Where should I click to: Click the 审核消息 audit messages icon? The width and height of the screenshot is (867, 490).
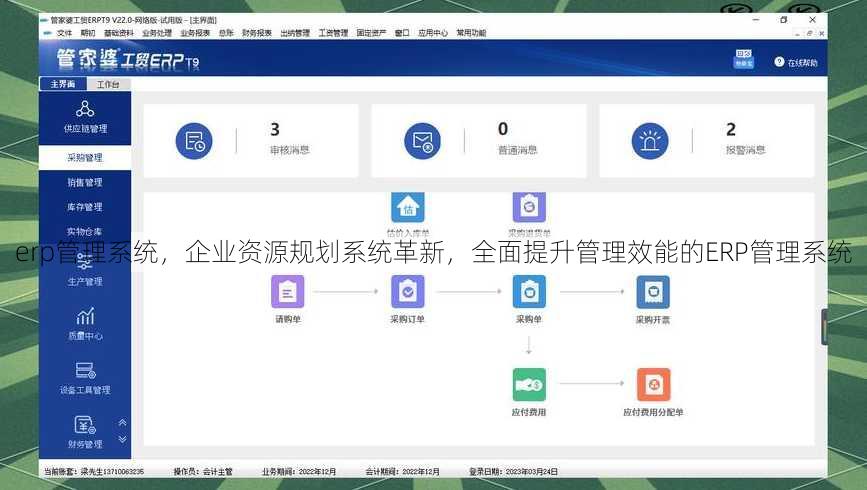tap(194, 141)
